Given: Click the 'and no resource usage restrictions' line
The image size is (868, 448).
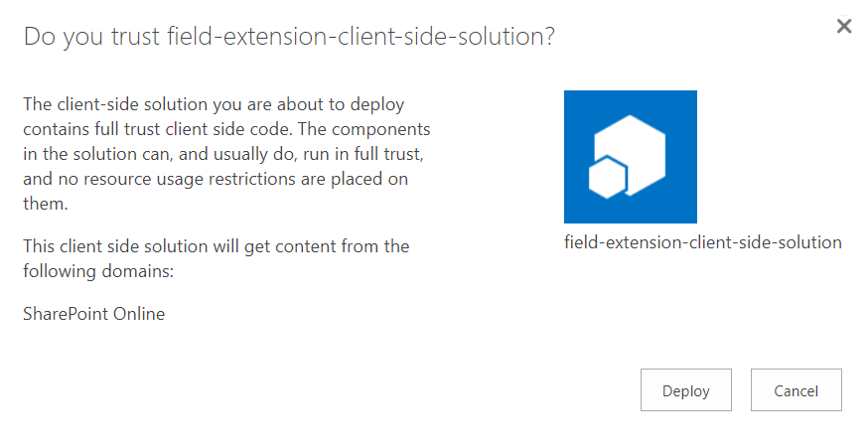Looking at the screenshot, I should (216, 179).
